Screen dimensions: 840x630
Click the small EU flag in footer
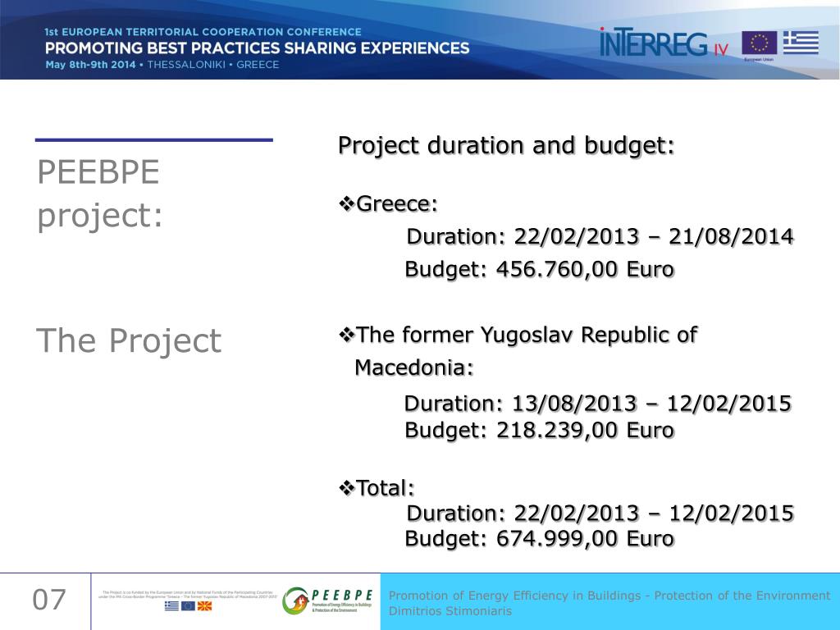click(188, 606)
